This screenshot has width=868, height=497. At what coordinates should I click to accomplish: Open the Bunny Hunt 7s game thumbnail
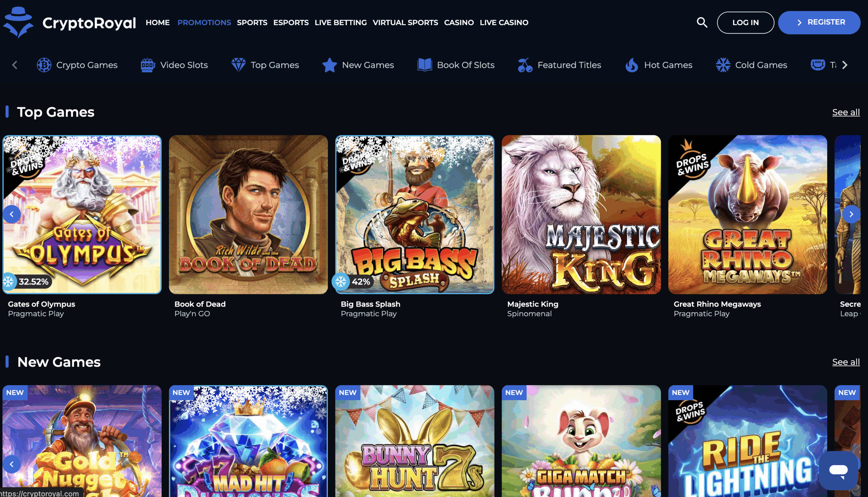(415, 441)
